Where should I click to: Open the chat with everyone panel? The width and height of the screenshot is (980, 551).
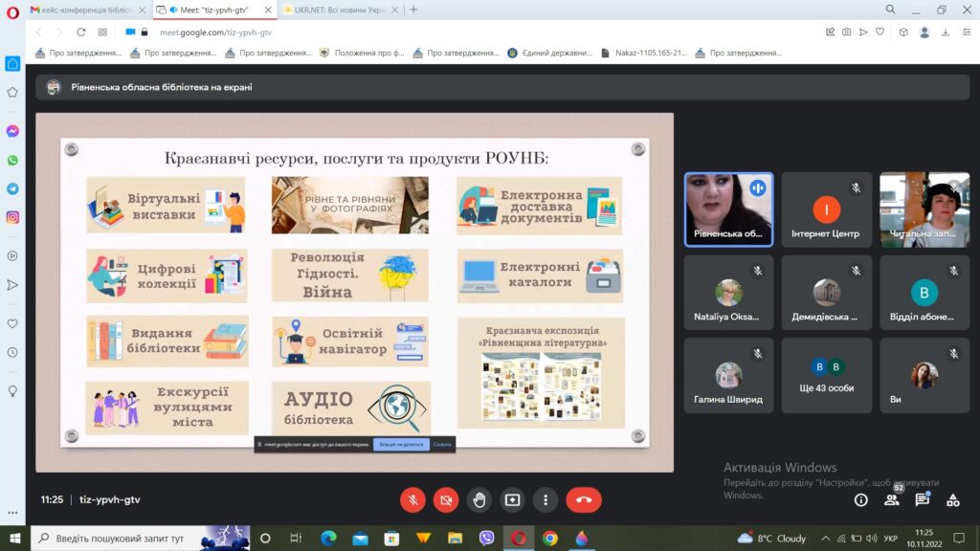tap(922, 499)
